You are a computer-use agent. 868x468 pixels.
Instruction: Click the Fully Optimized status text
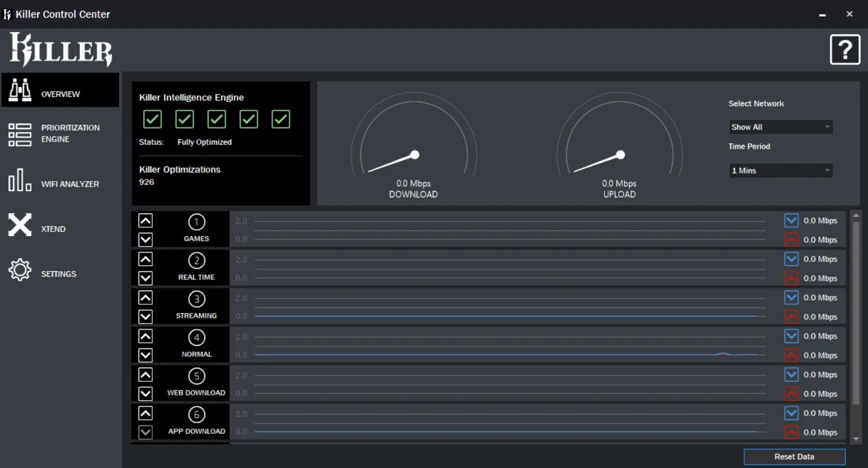click(x=204, y=142)
